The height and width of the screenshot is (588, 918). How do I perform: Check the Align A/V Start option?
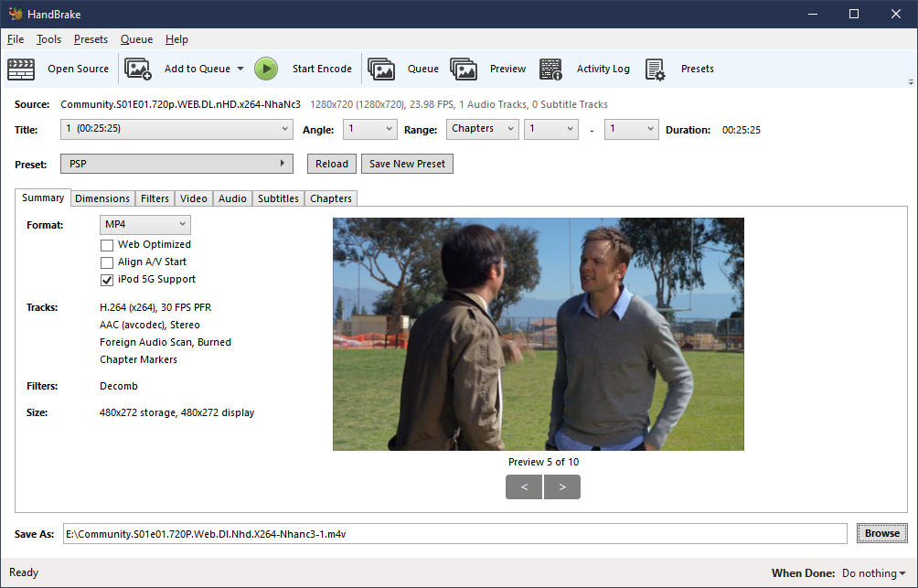[x=107, y=262]
